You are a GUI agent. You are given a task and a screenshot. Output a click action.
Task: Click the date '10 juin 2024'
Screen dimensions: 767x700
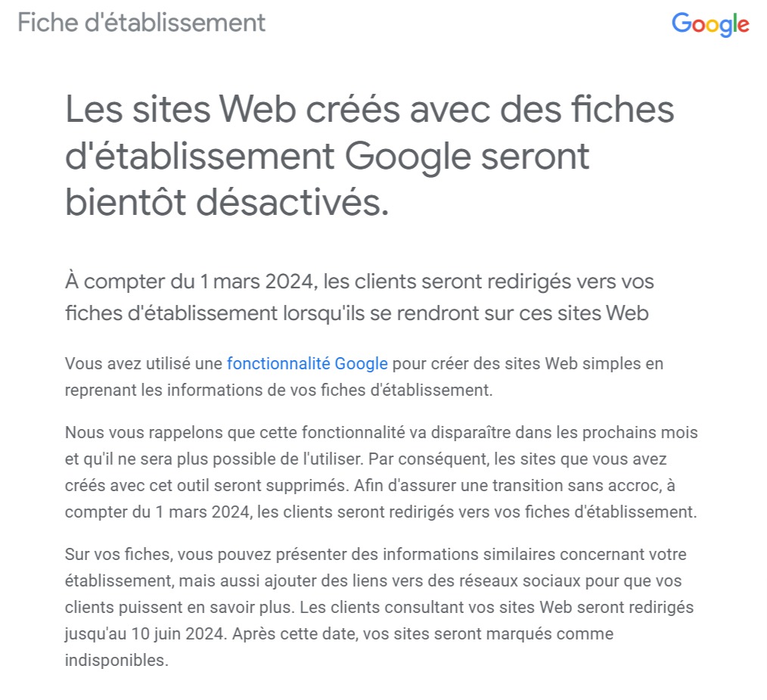click(x=177, y=634)
